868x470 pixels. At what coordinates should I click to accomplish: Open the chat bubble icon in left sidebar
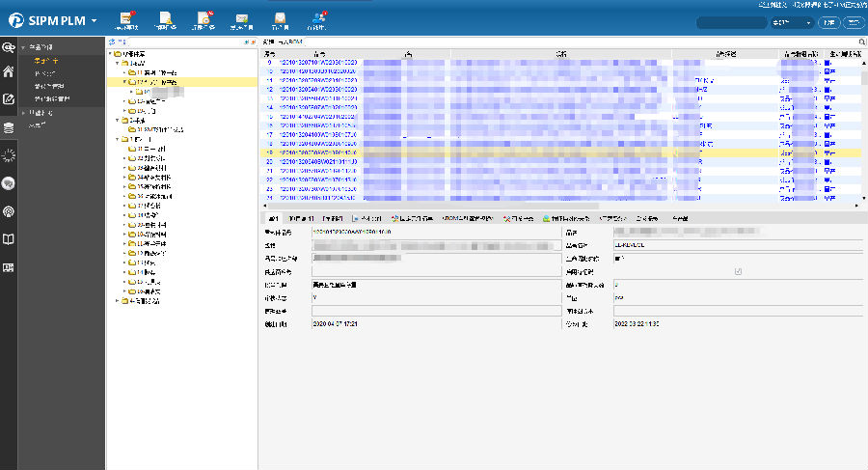coord(9,182)
